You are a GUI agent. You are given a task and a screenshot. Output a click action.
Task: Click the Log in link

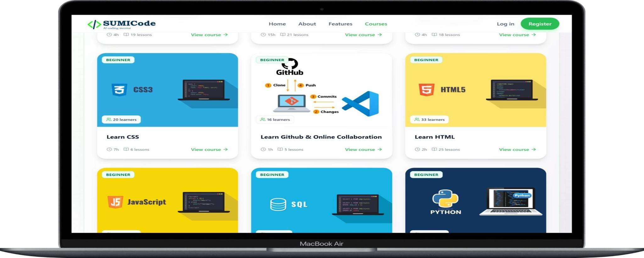pos(505,24)
